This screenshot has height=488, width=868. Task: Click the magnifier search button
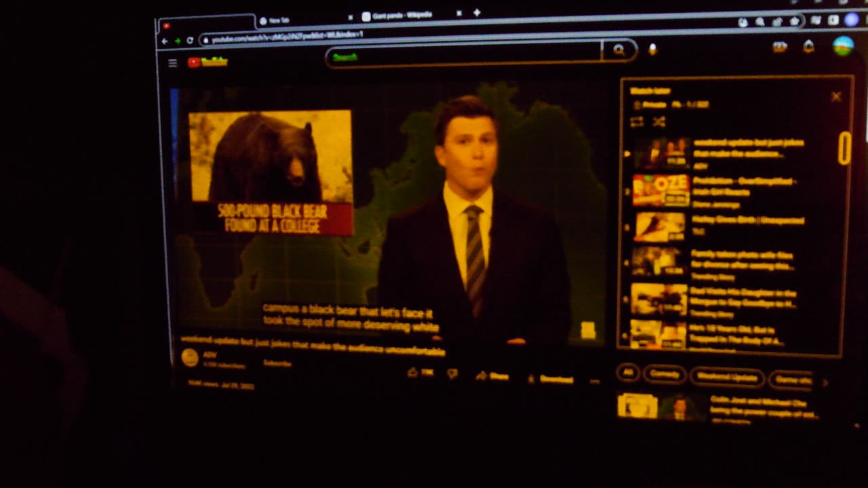click(619, 50)
